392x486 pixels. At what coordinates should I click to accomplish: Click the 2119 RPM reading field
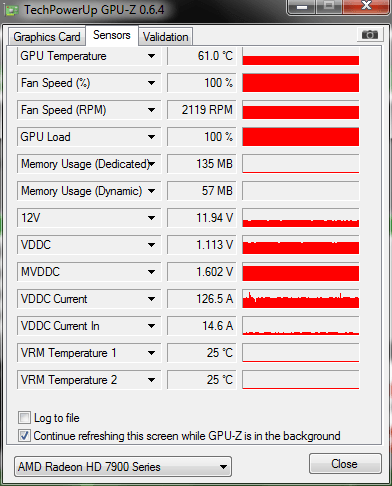202,110
